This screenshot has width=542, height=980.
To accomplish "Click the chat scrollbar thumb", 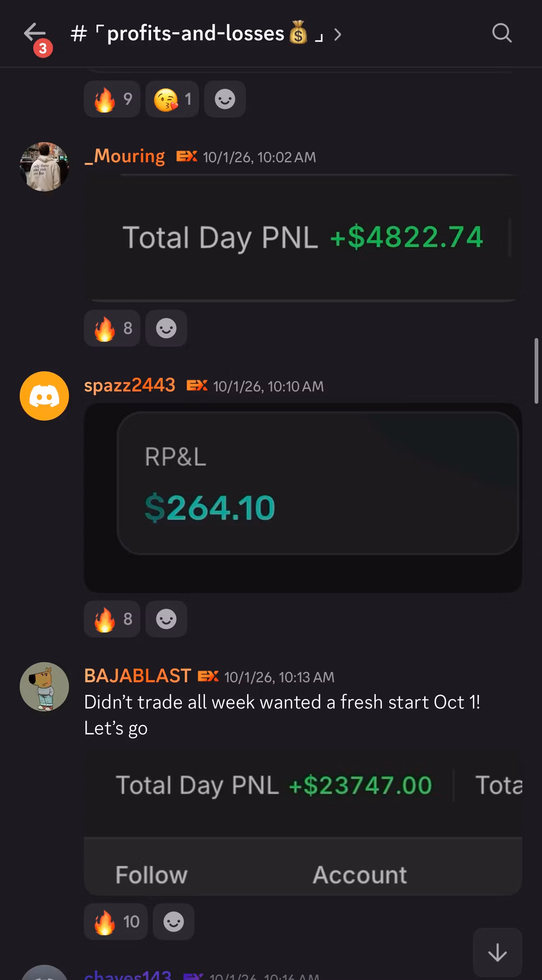I will pyautogui.click(x=536, y=371).
